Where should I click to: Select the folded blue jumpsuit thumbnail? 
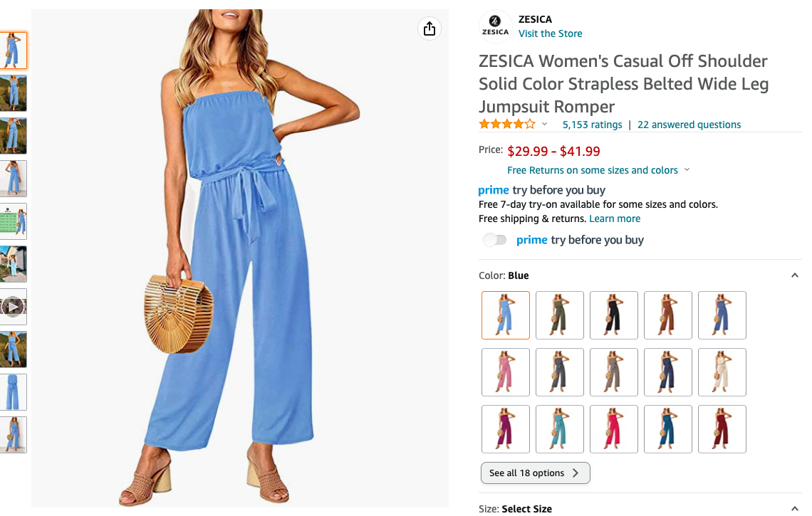click(13, 392)
